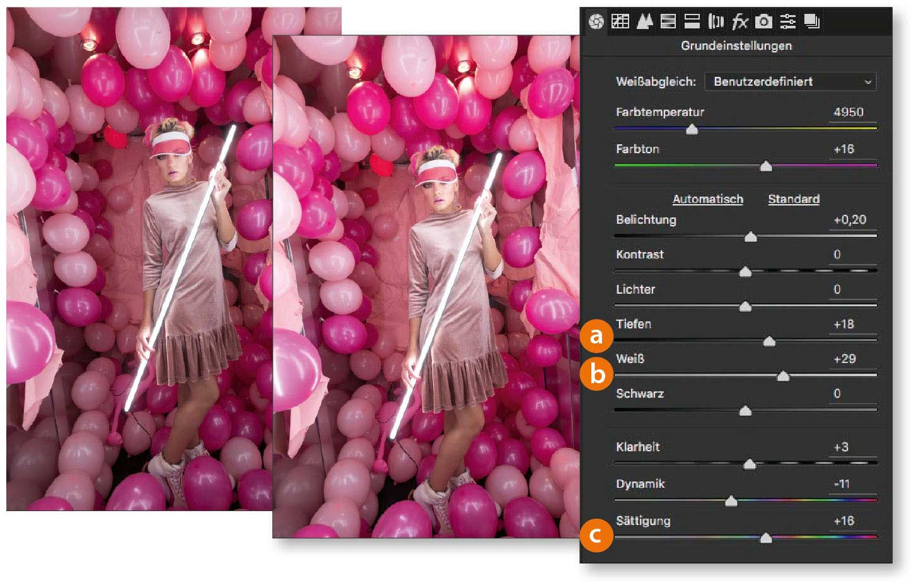Click the Weiß value field showing +29
The height and width of the screenshot is (588, 916).
tap(845, 359)
